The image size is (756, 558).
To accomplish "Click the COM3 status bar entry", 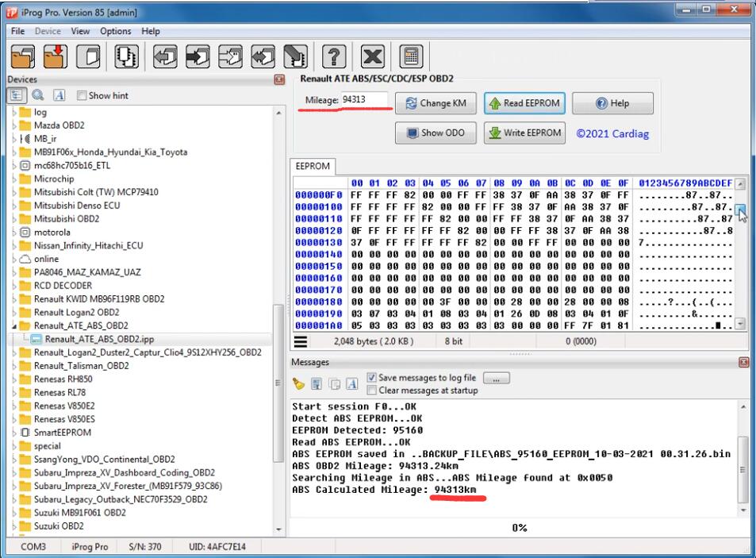I will click(33, 546).
